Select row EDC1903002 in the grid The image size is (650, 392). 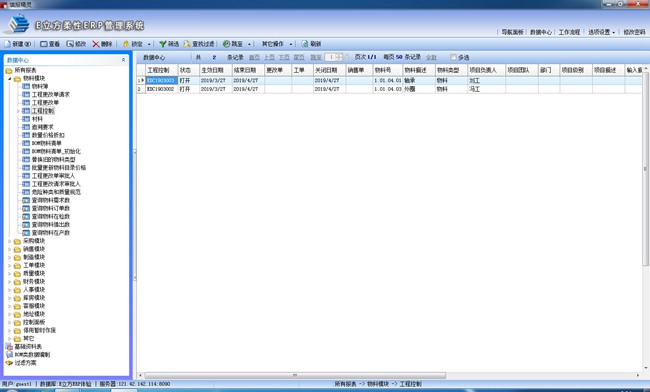coord(389,89)
